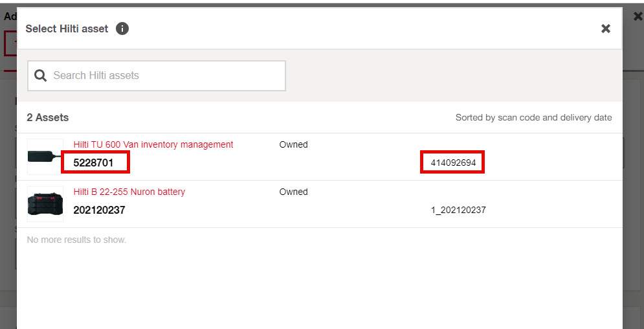Screen dimensions: 644x329
Task: Click Owned status in the Nuron battery row
Action: click(x=293, y=192)
